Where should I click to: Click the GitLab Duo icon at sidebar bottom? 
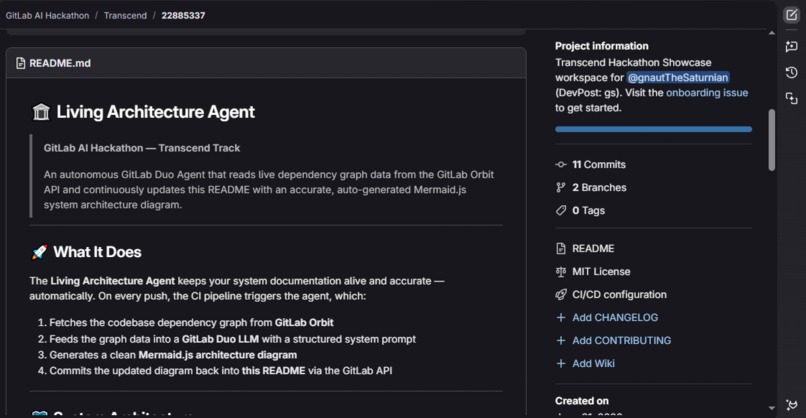(x=792, y=405)
